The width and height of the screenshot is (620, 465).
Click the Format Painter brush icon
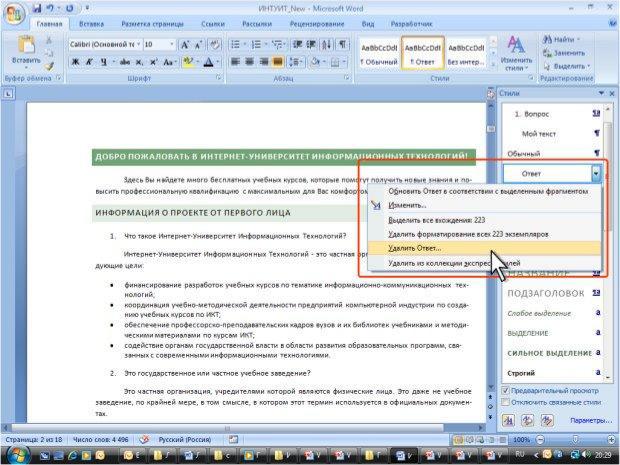pos(49,66)
